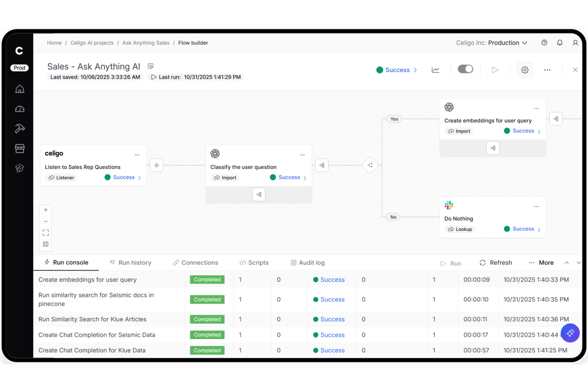Screen dimensions: 588x392
Task: Click the OpenAI icon on Classify the user question
Action: (215, 154)
